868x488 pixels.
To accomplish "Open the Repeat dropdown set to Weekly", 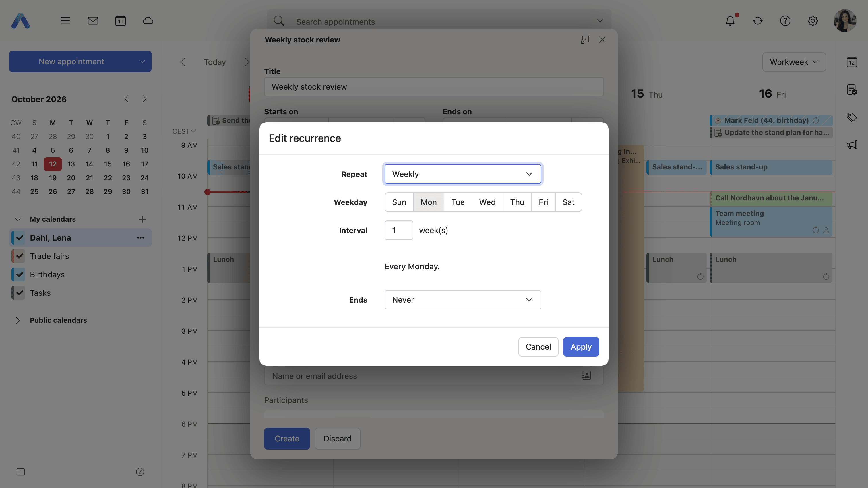I will pos(463,174).
